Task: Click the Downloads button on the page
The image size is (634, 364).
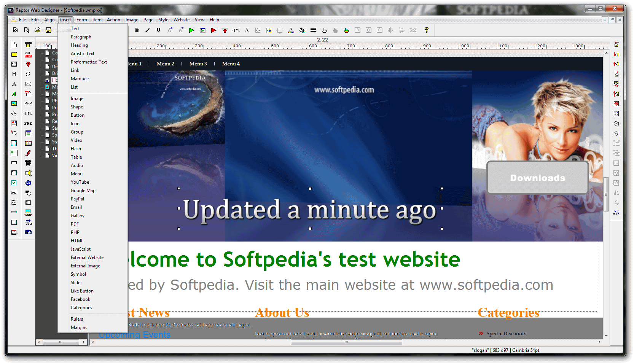Action: coord(537,178)
